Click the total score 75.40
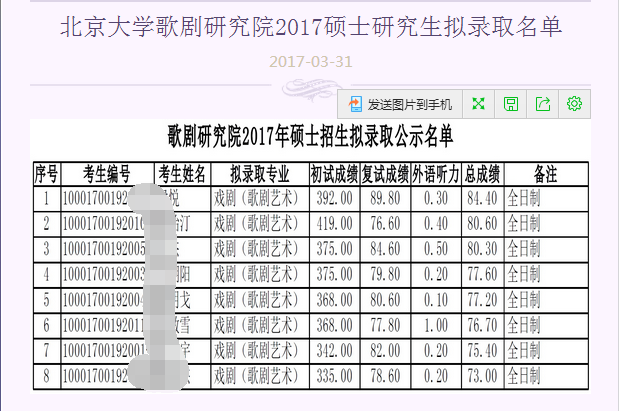This screenshot has width=619, height=411. (482, 351)
